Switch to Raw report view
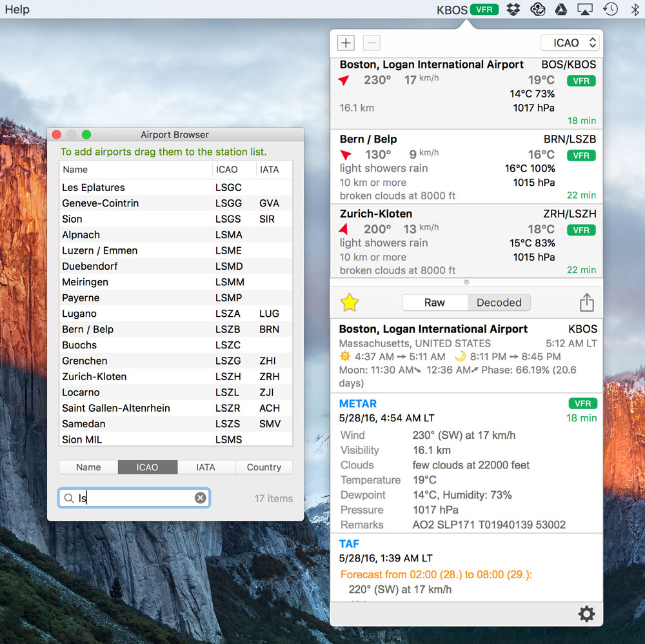Image resolution: width=645 pixels, height=644 pixels. pyautogui.click(x=434, y=303)
